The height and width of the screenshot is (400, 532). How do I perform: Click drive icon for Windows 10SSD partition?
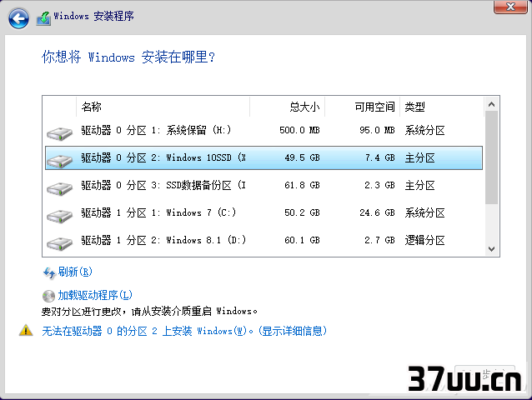click(59, 161)
